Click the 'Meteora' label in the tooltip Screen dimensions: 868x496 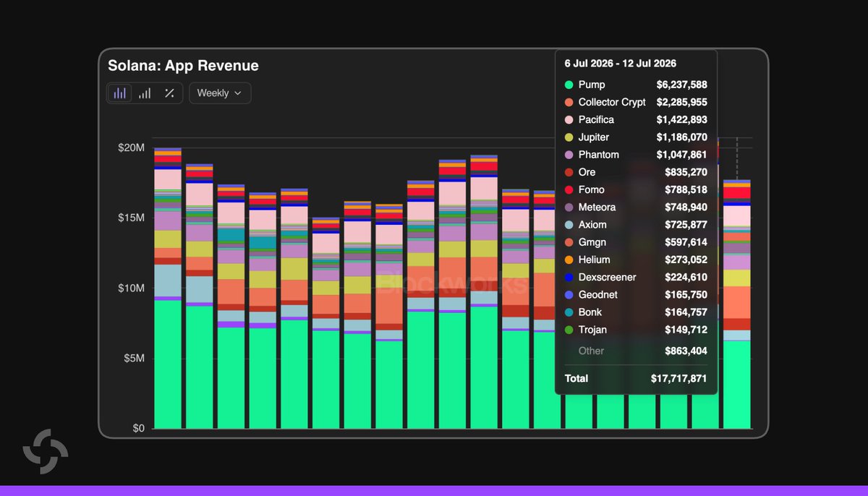[x=597, y=208]
